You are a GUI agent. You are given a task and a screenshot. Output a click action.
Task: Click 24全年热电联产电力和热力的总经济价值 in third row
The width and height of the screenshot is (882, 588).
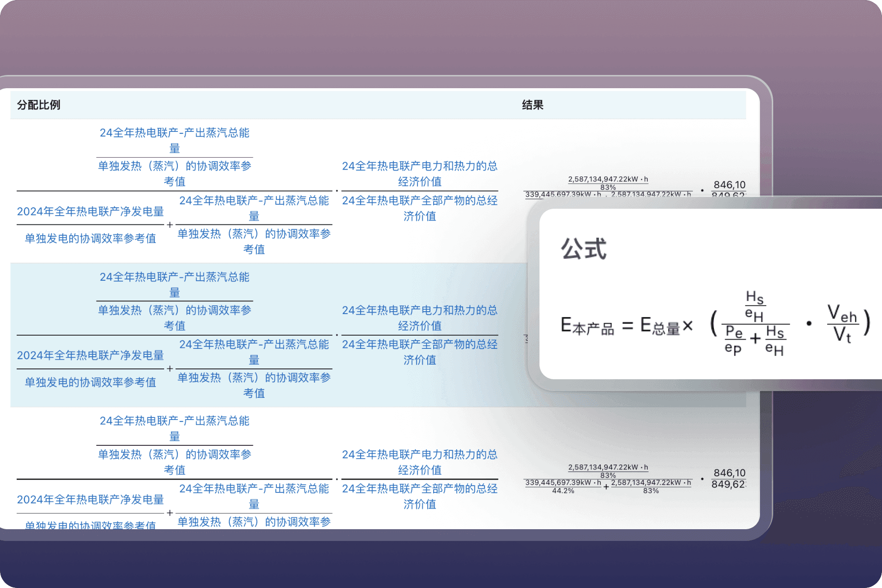click(x=419, y=462)
